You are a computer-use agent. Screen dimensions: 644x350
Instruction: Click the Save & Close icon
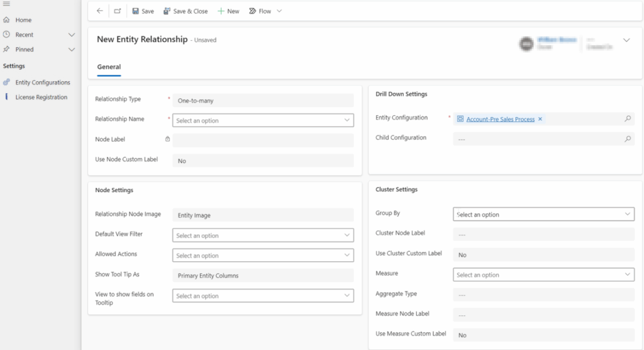coord(167,11)
